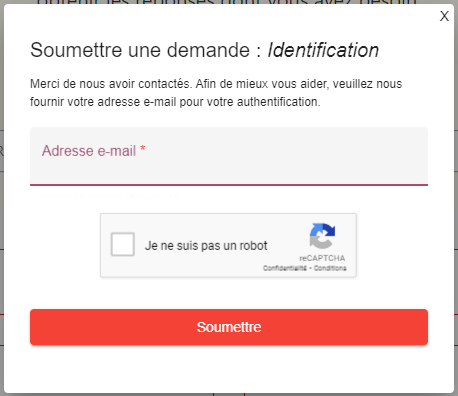Open the reCAPTCHA Conditions link

click(x=330, y=268)
